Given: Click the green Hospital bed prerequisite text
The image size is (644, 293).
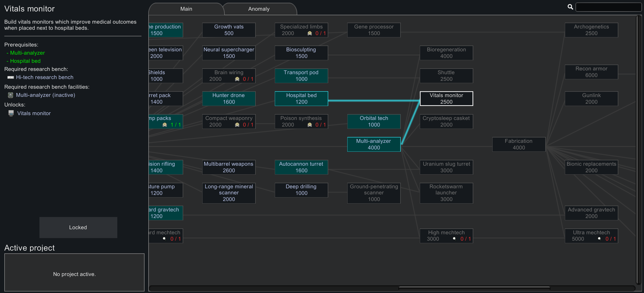Looking at the screenshot, I should (25, 61).
